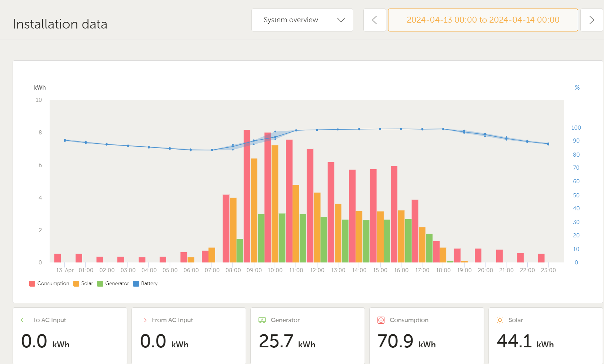Click the green To AC Input arrow icon
This screenshot has width=604, height=364.
pyautogui.click(x=24, y=320)
